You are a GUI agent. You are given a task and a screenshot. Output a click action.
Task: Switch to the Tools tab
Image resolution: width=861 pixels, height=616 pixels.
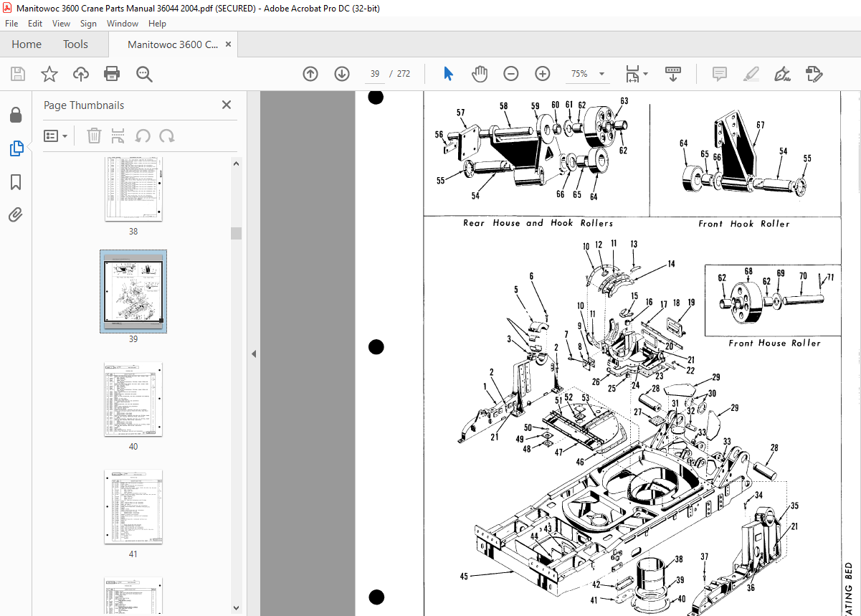(x=75, y=44)
